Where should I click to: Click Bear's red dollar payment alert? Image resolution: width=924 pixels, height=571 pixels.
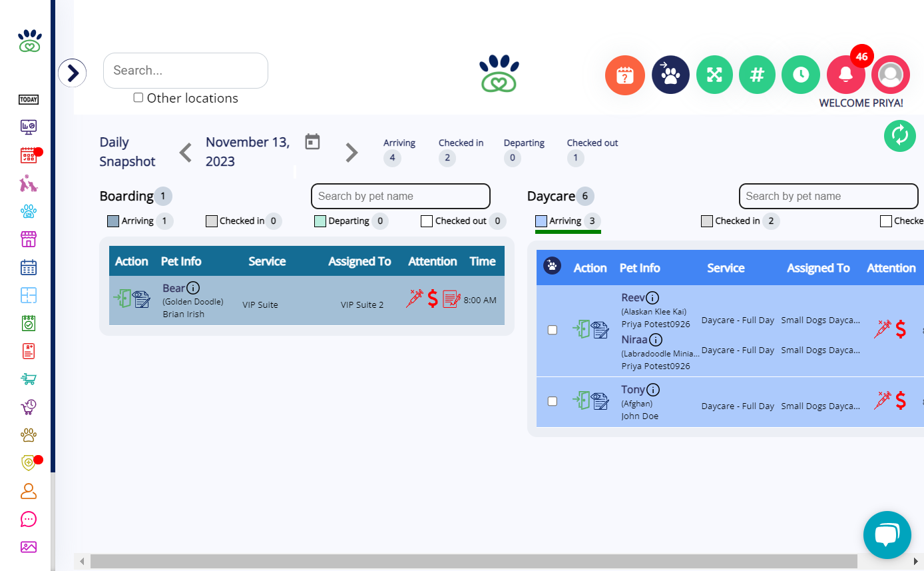[433, 298]
